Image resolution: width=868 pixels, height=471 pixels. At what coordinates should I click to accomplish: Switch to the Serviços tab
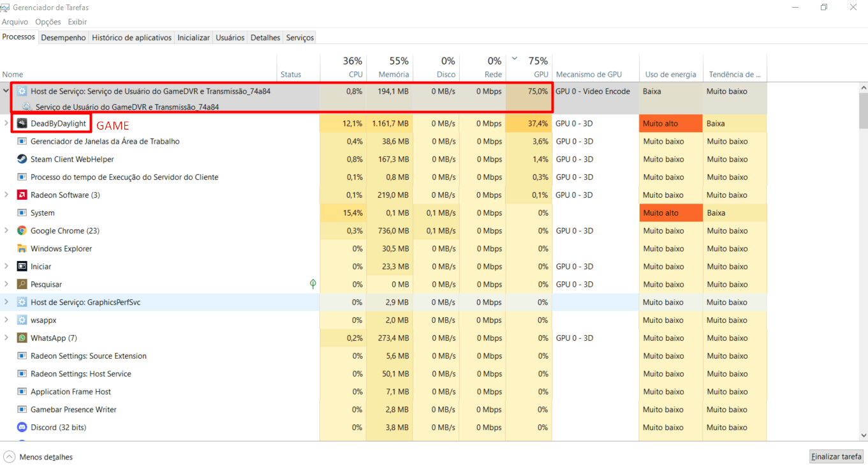[x=300, y=38]
